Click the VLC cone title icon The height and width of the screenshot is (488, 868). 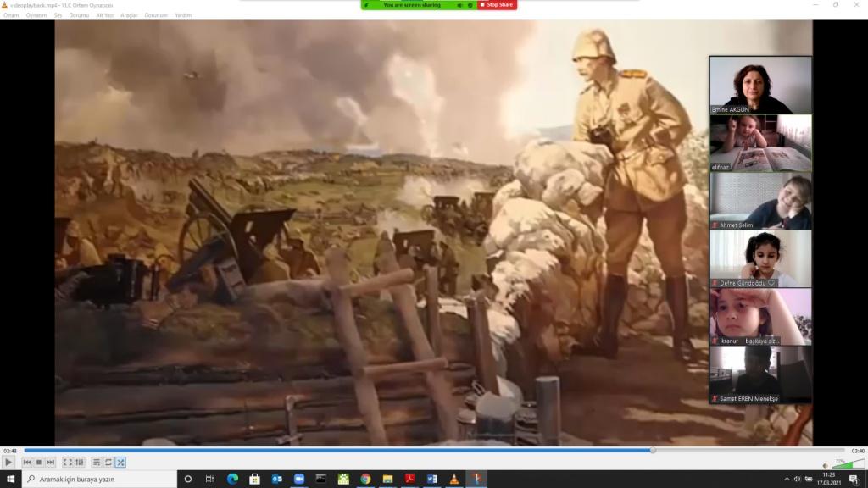pyautogui.click(x=4, y=5)
